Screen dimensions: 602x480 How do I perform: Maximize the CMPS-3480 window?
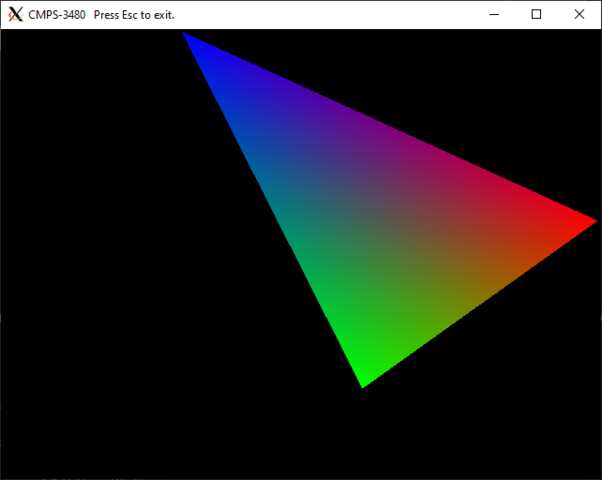(536, 15)
